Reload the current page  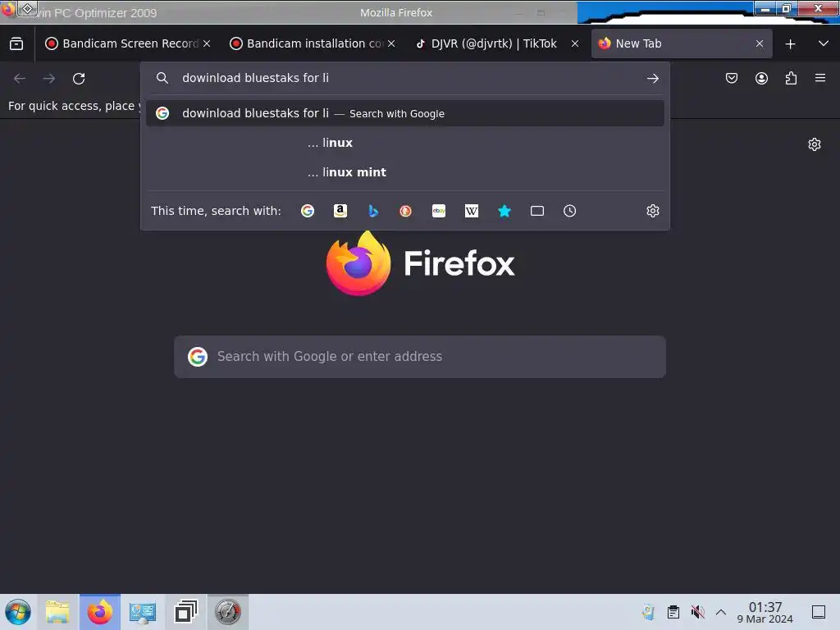(79, 79)
